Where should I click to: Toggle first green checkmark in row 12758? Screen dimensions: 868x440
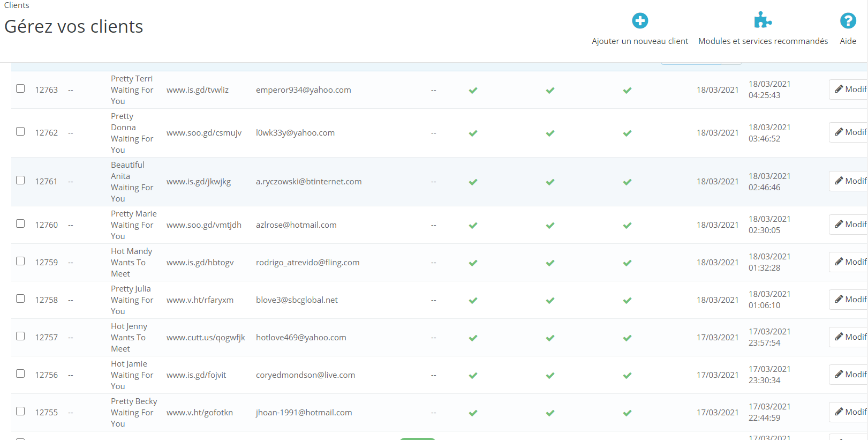point(473,301)
